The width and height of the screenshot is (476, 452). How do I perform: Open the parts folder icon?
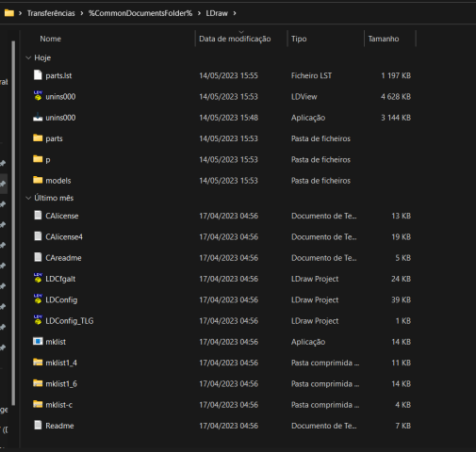tap(38, 137)
